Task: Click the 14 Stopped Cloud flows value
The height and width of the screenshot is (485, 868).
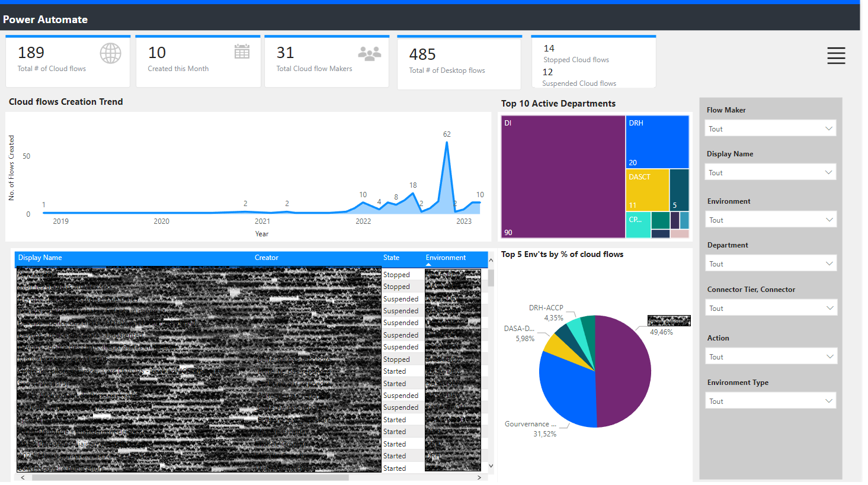Action: click(x=549, y=49)
